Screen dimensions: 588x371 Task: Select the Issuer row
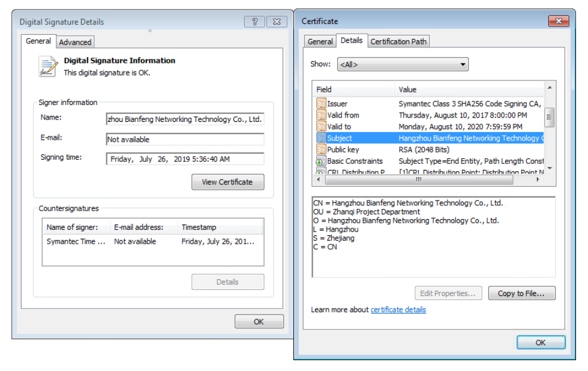pyautogui.click(x=428, y=103)
